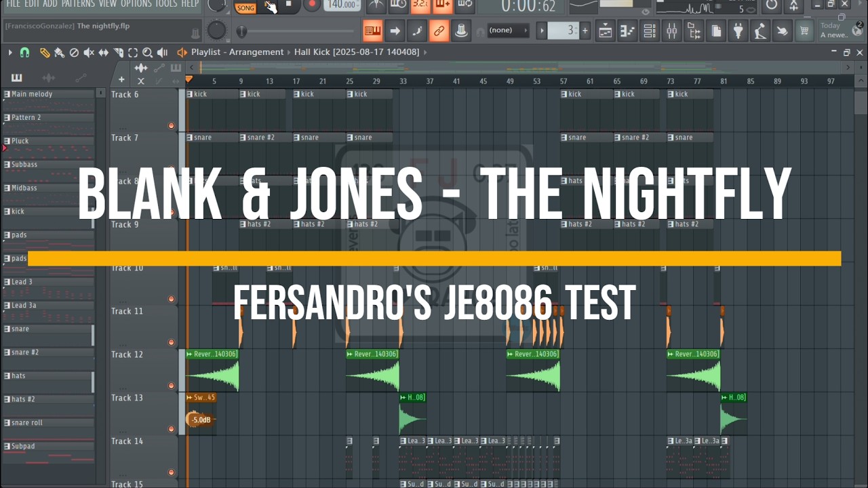
Task: Open the FILE menu
Action: [13, 4]
